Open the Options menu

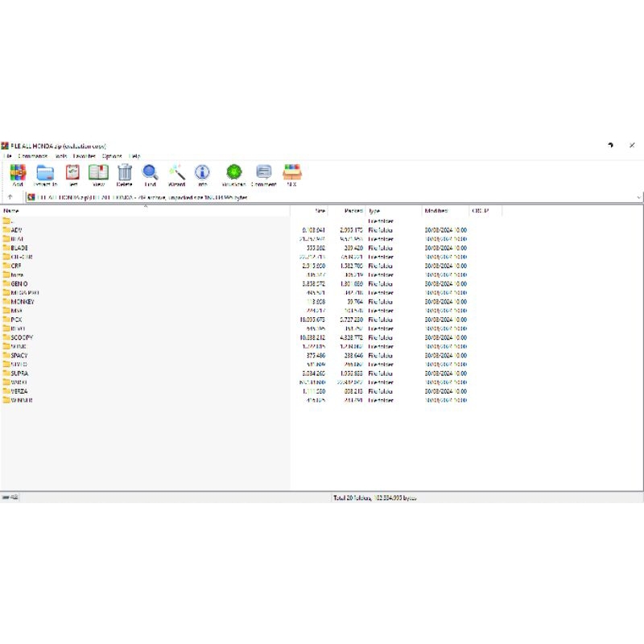pyautogui.click(x=112, y=156)
